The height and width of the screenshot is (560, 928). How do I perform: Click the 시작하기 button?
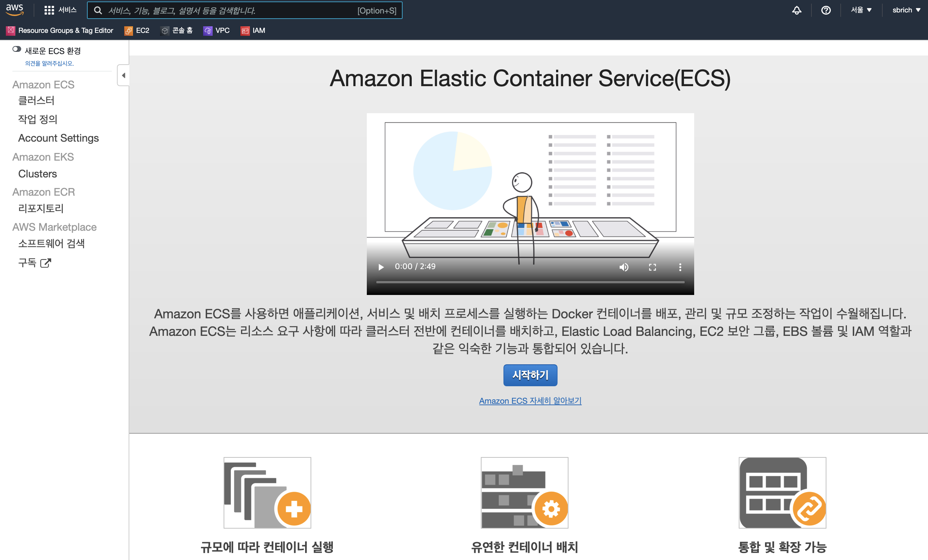click(530, 375)
